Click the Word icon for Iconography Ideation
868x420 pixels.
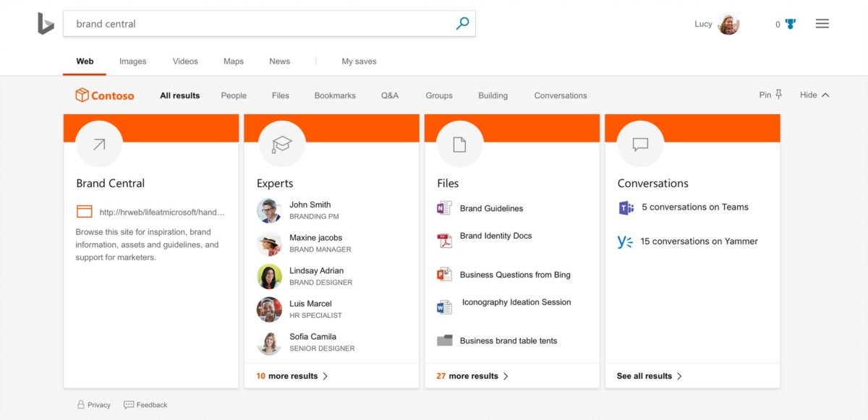pos(444,307)
